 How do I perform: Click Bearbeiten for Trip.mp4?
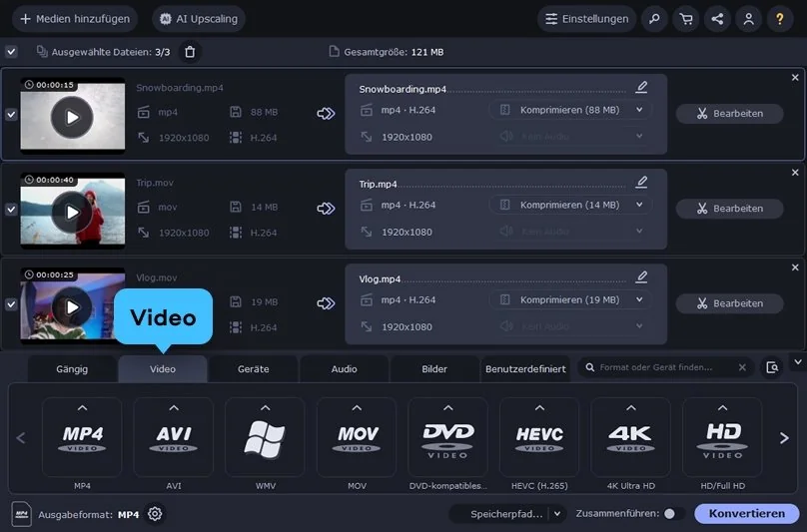(730, 209)
